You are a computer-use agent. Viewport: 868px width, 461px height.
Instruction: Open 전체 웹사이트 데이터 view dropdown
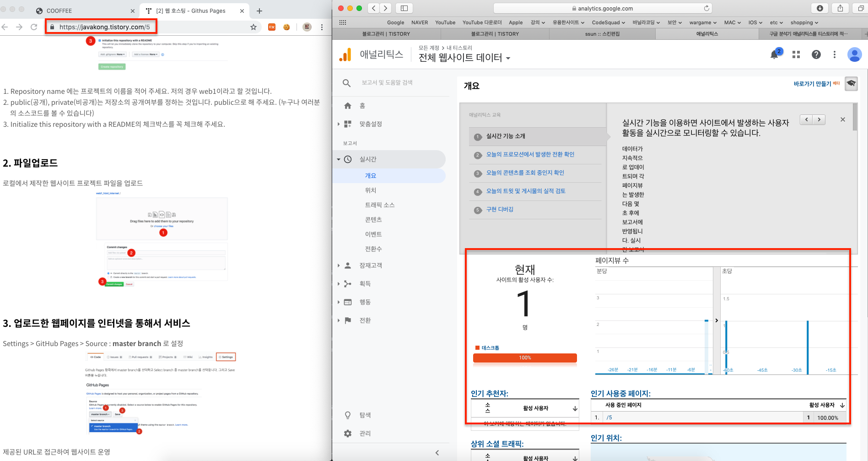click(464, 58)
